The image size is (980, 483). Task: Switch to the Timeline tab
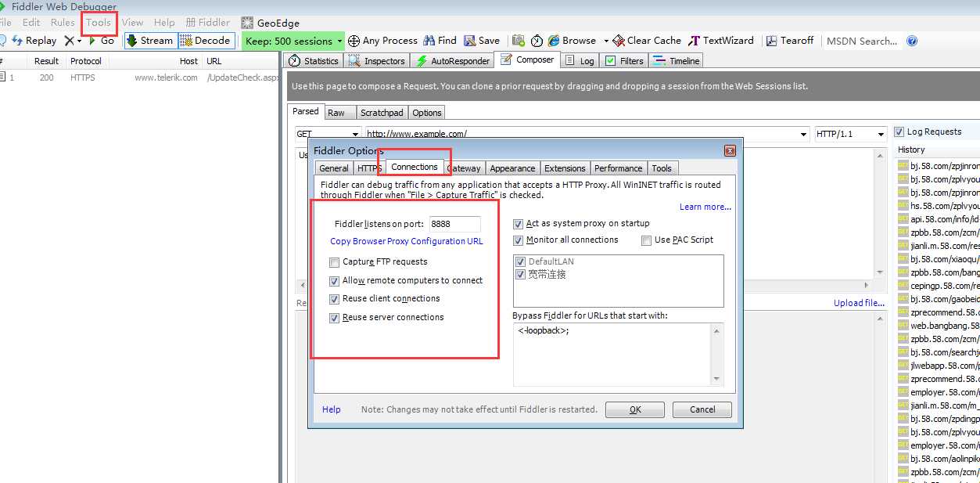pos(677,60)
